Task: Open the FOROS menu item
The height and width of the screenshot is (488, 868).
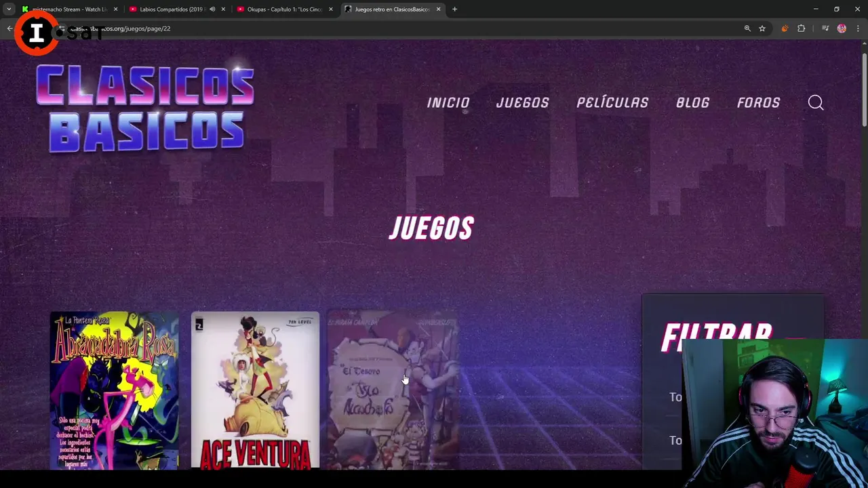Action: [x=759, y=102]
